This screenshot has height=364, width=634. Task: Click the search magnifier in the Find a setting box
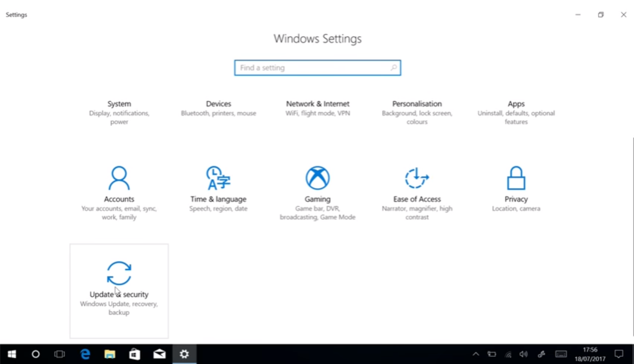coord(394,68)
